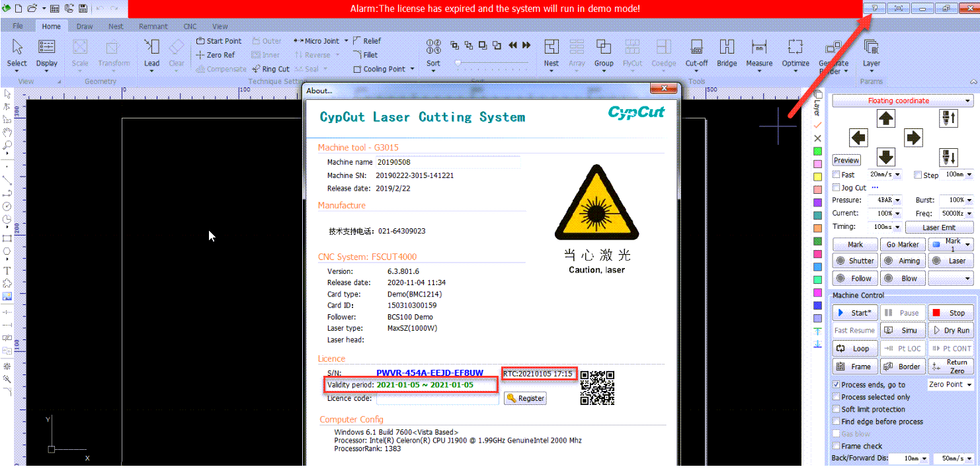Click the text tool in left toolbar
The image size is (980, 475).
click(7, 271)
